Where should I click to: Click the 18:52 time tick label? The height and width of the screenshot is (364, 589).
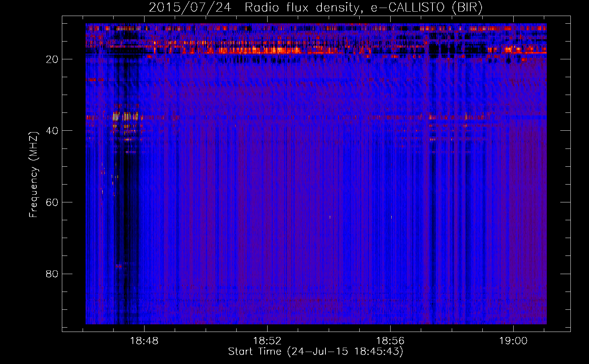pyautogui.click(x=268, y=341)
